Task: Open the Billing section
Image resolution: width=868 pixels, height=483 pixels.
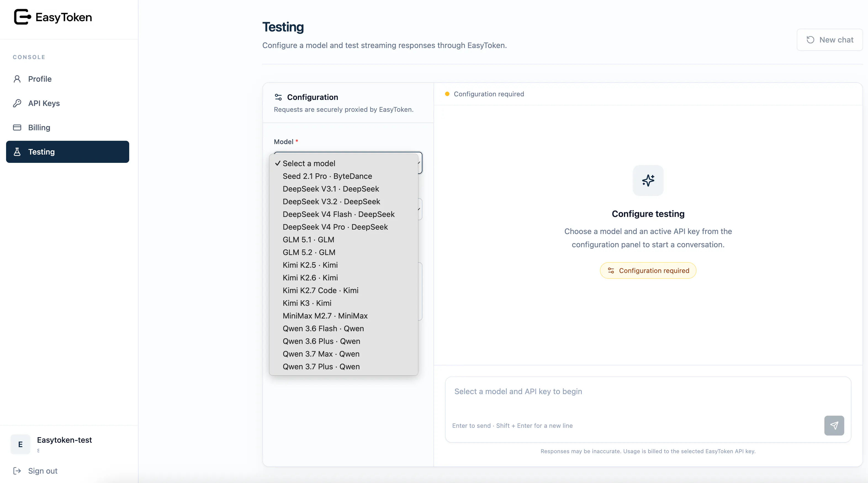Action: click(x=67, y=127)
